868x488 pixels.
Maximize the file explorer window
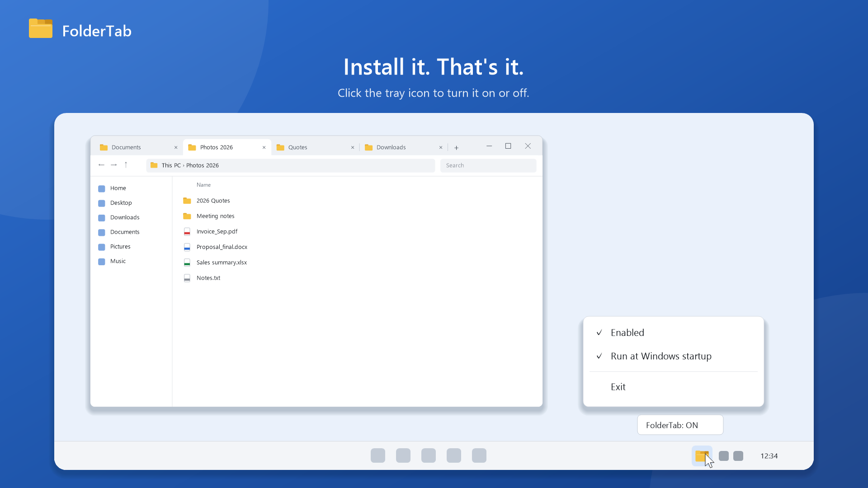pos(508,146)
